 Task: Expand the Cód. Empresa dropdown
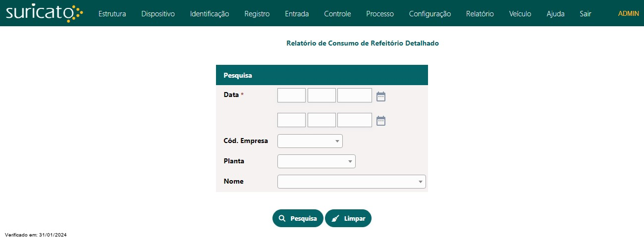pos(310,141)
